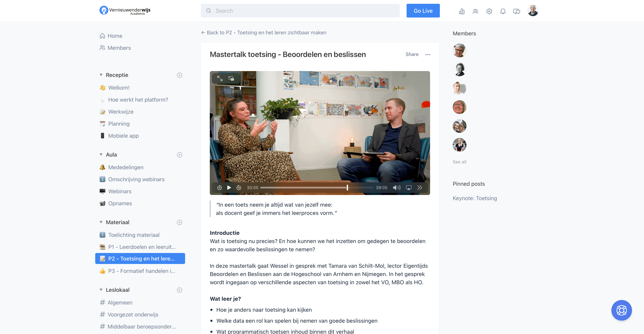The image size is (644, 334).
Task: Open the settings gear in header
Action: coord(489,11)
